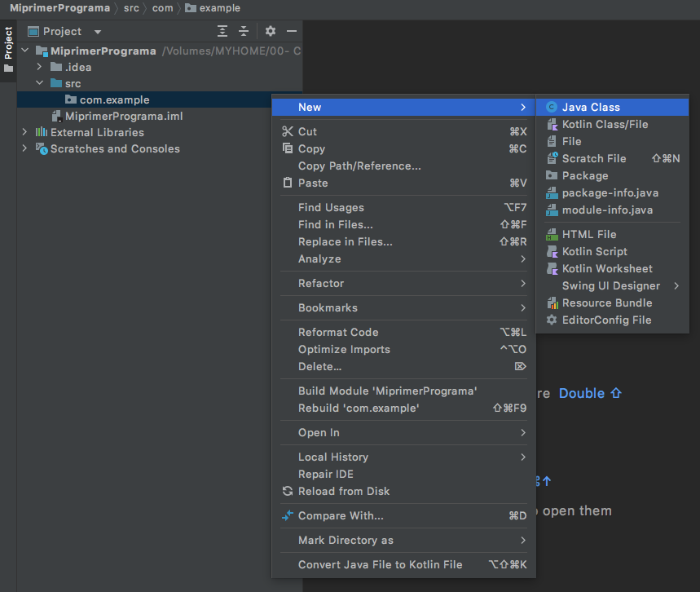The width and height of the screenshot is (700, 592).
Task: Click Build Module 'MiprimerPrograma'
Action: coord(403,391)
